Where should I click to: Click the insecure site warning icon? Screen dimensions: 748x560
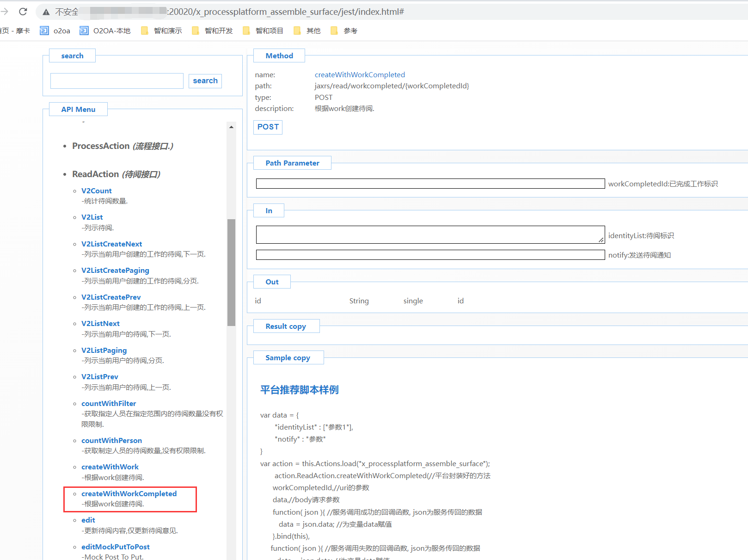click(46, 12)
